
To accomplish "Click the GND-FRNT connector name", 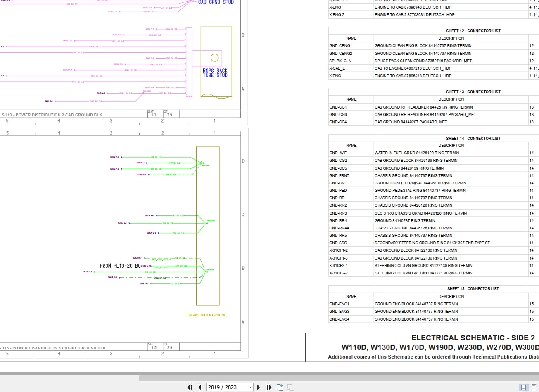I will (339, 175).
